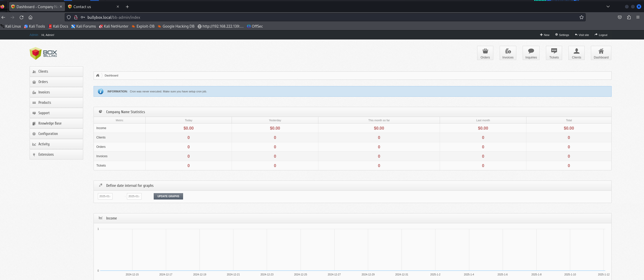Open Support in the sidebar menu
This screenshot has height=280, width=644.
[56, 113]
